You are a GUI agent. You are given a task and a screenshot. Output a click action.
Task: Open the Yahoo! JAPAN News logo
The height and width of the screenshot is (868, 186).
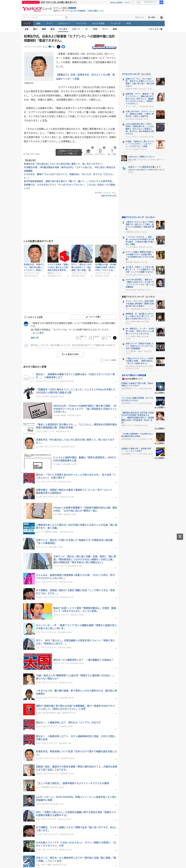tap(37, 9)
